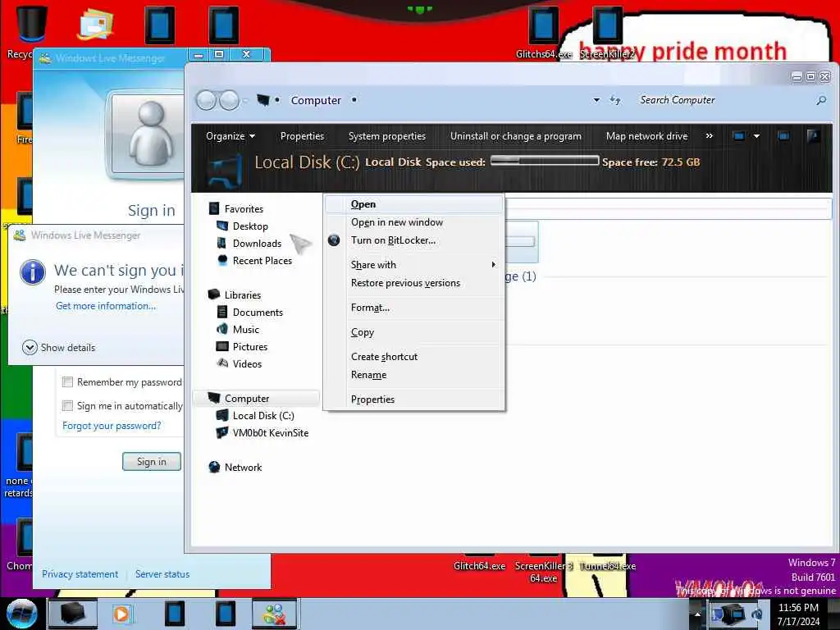840x630 pixels.
Task: Click the Space used progress bar
Action: 545,161
